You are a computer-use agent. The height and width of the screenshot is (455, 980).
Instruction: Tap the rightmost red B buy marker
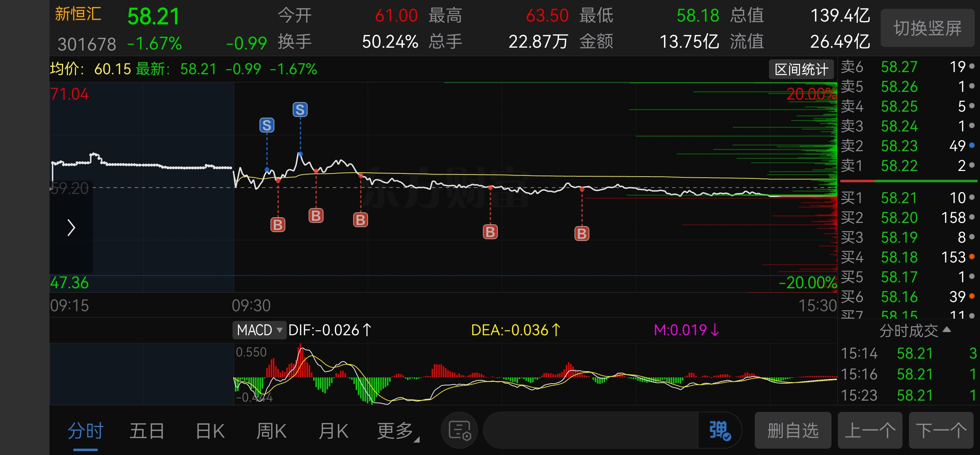pos(582,234)
